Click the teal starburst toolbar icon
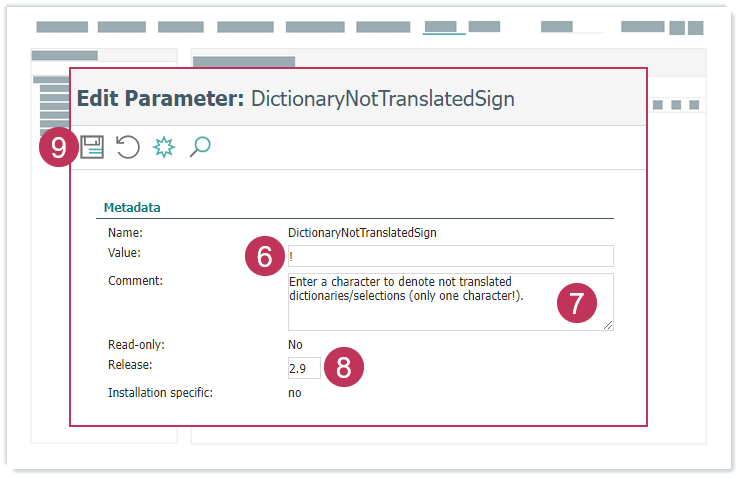Viewport: 741px width, 479px height. point(164,148)
